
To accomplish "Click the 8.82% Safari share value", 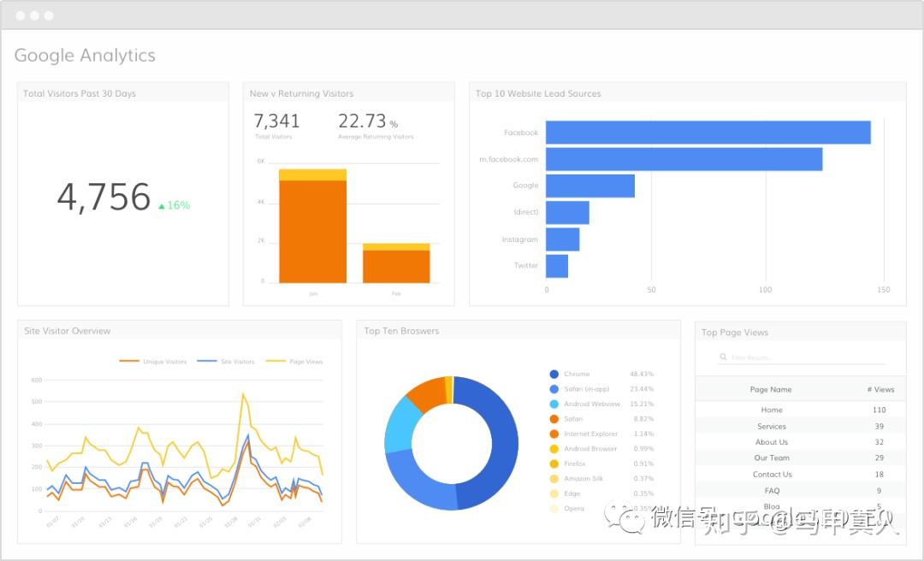I will (643, 419).
